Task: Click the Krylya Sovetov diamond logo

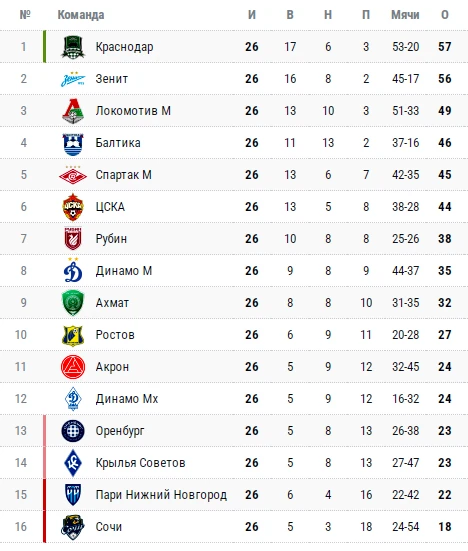Action: pyautogui.click(x=73, y=463)
